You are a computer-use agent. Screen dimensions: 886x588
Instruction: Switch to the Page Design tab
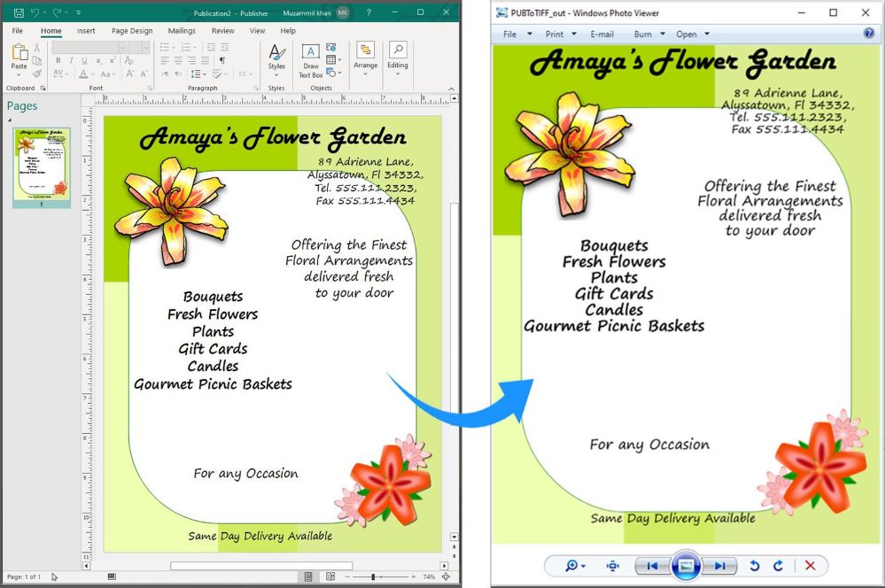(x=131, y=31)
